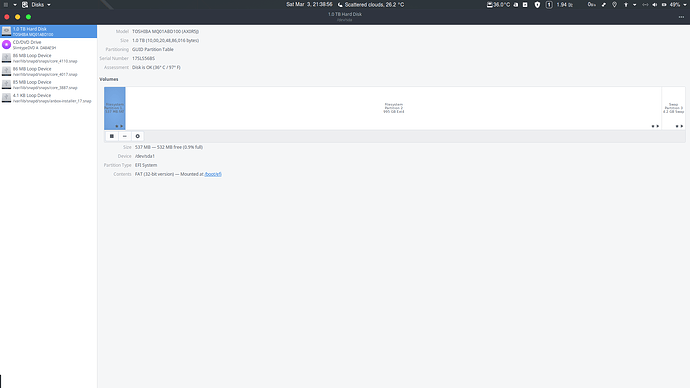
Task: Click the 36.0°C temperature sensor indicator
Action: pyautogui.click(x=498, y=5)
